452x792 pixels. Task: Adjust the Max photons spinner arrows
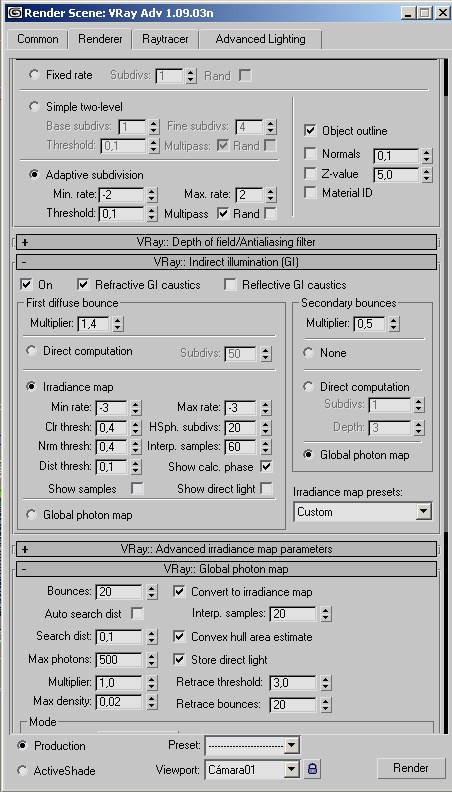coord(152,659)
